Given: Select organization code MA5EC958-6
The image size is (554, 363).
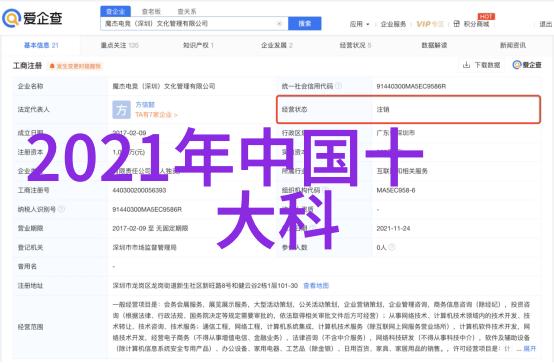Looking at the screenshot, I should pos(396,190).
